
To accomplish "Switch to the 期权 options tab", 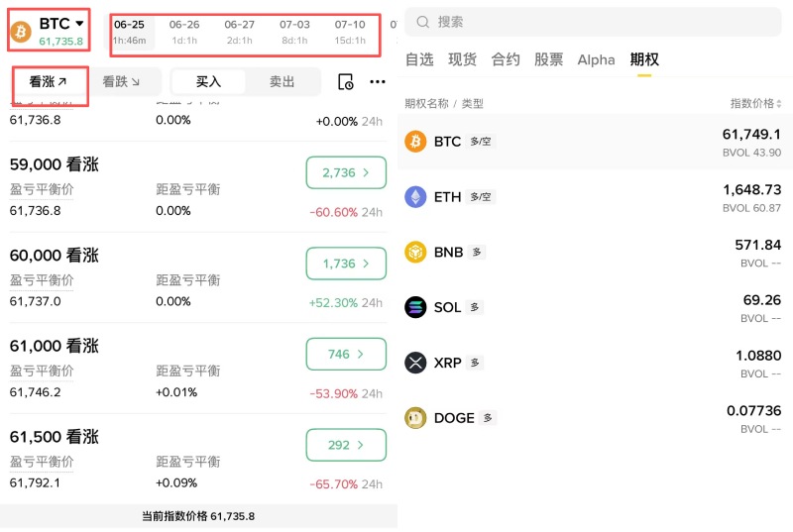I will click(x=644, y=59).
